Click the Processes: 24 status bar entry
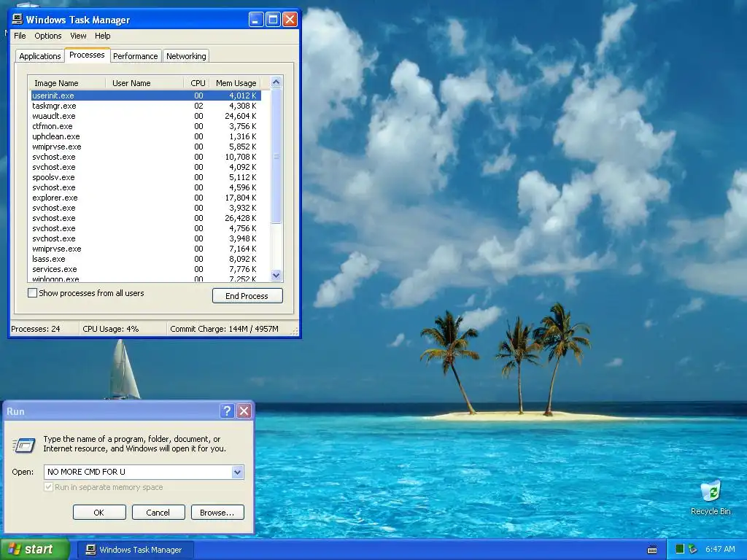The image size is (747, 560). 44,329
